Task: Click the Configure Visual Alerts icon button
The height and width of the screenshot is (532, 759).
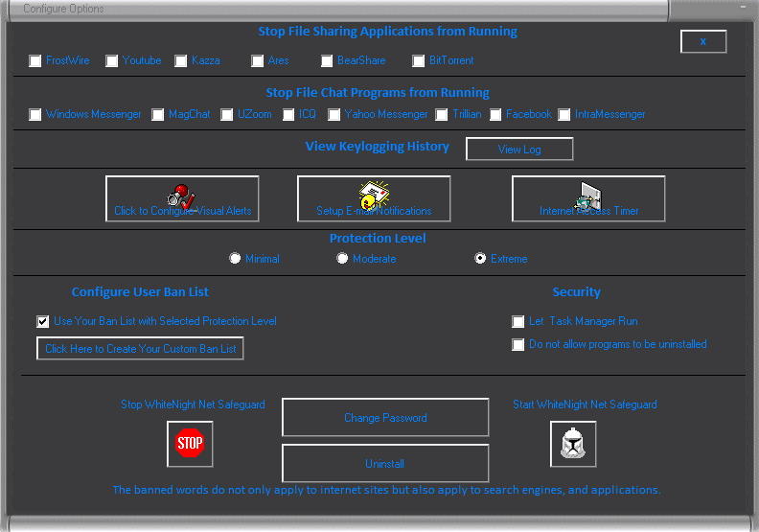Action: coord(182,198)
